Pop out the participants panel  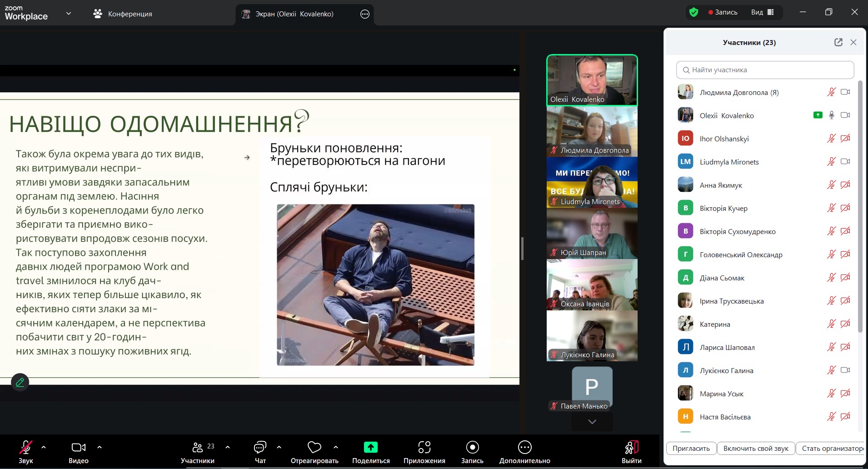[838, 42]
